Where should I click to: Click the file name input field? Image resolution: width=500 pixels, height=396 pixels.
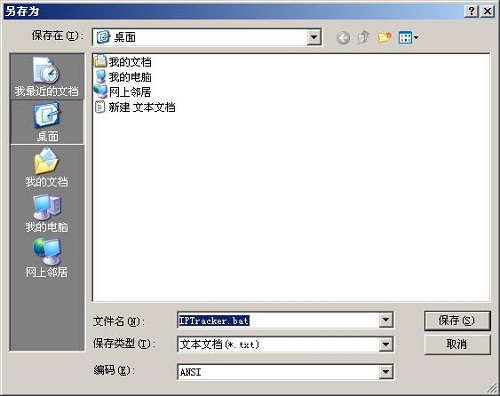click(278, 320)
